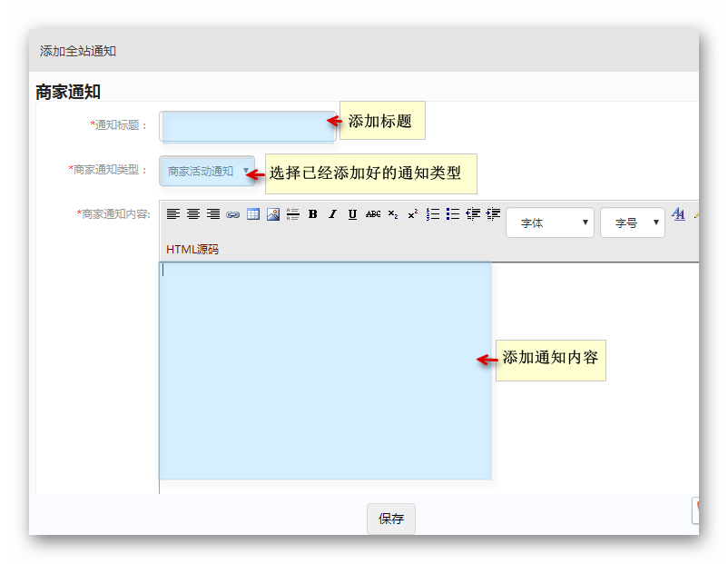728x564 pixels.
Task: Click the 保存 button
Action: pyautogui.click(x=391, y=519)
